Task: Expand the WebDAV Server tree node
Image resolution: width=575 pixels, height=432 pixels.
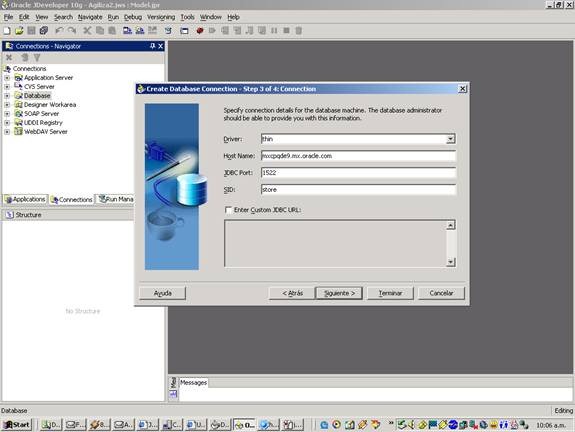Action: 7,132
